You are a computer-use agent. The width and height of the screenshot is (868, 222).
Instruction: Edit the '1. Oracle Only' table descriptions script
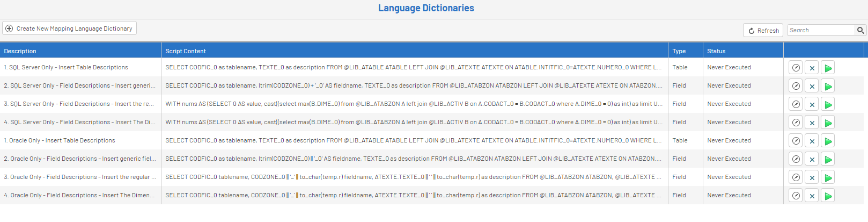tap(796, 141)
